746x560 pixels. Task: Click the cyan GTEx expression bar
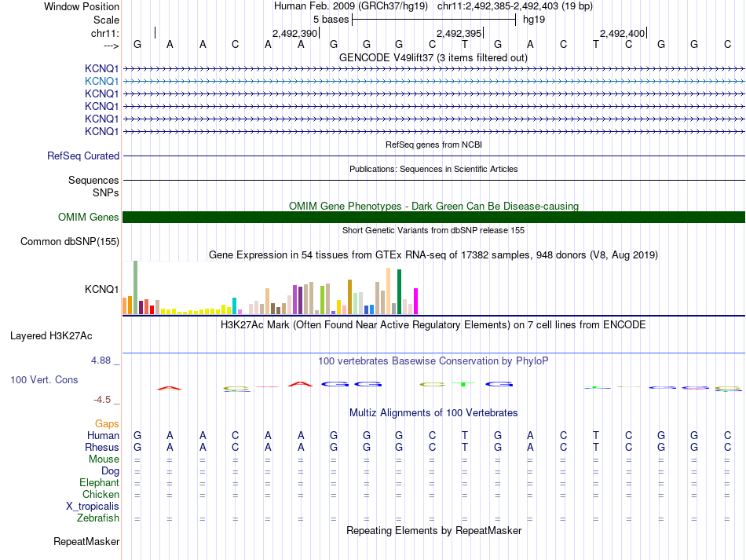coord(234,306)
